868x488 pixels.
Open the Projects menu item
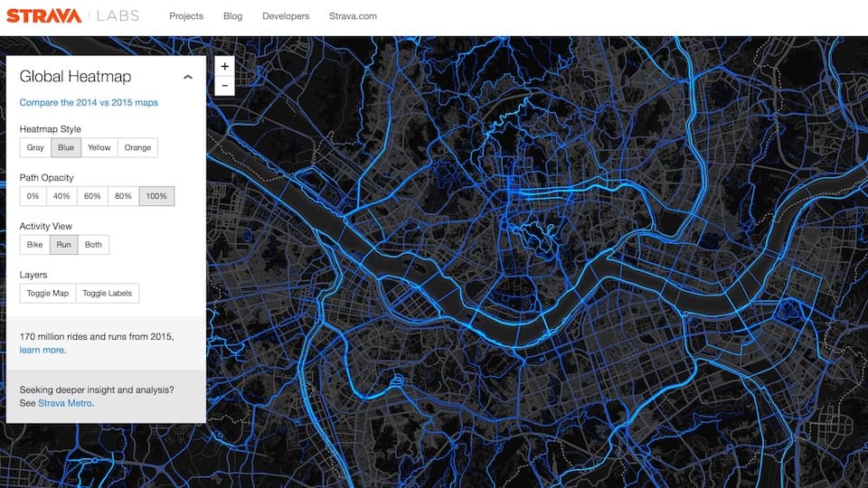pos(186,16)
